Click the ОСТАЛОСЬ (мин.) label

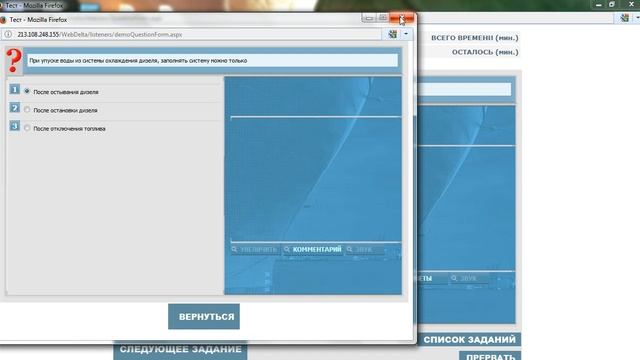(x=485, y=52)
